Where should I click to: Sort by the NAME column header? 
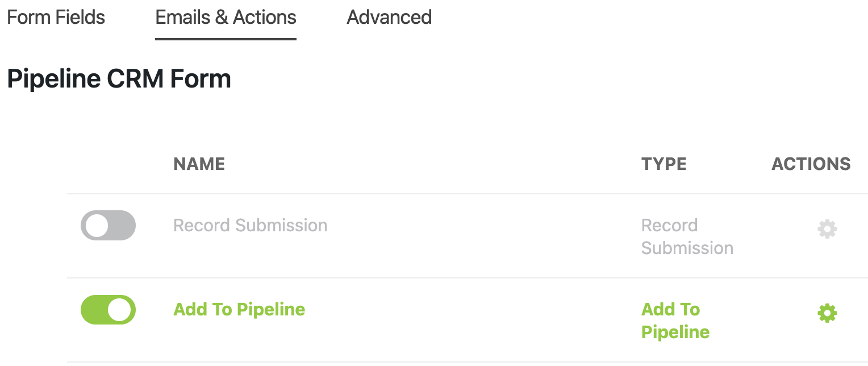click(x=199, y=164)
